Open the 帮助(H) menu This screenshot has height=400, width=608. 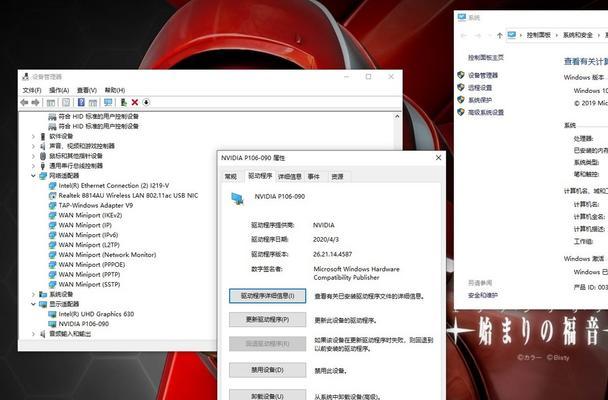click(115, 90)
